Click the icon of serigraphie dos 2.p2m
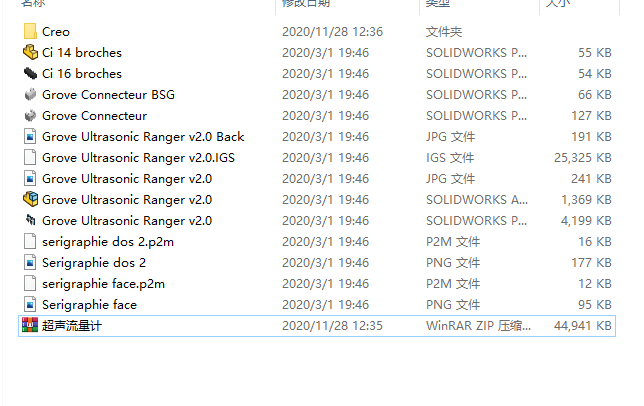This screenshot has width=644, height=406. click(x=30, y=241)
